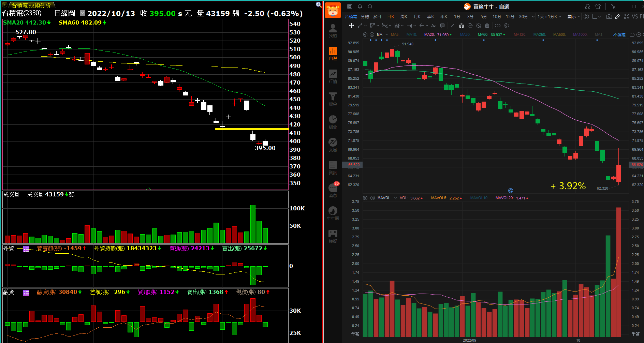
Task: Open the 自選 watchlist sidebar item
Action: [x=333, y=54]
